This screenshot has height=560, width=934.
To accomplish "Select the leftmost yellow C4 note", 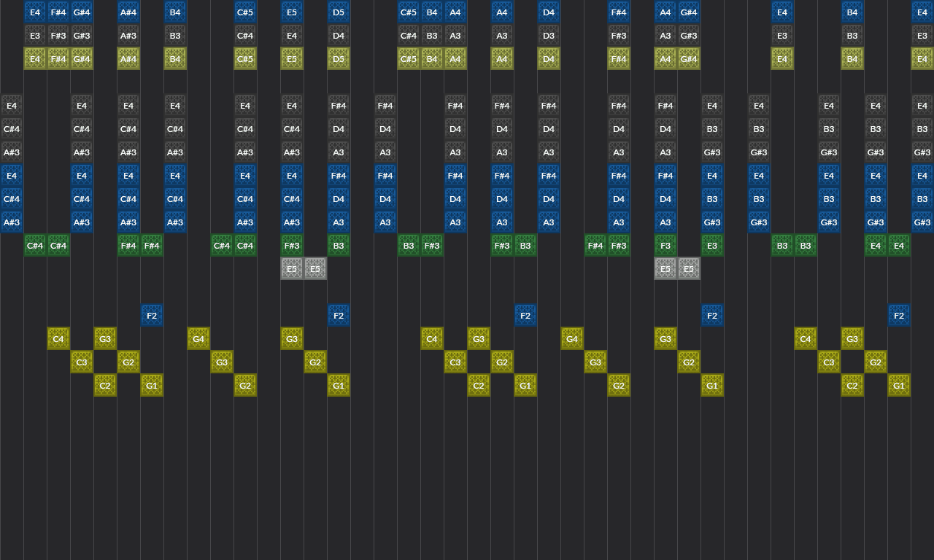I will click(x=58, y=339).
